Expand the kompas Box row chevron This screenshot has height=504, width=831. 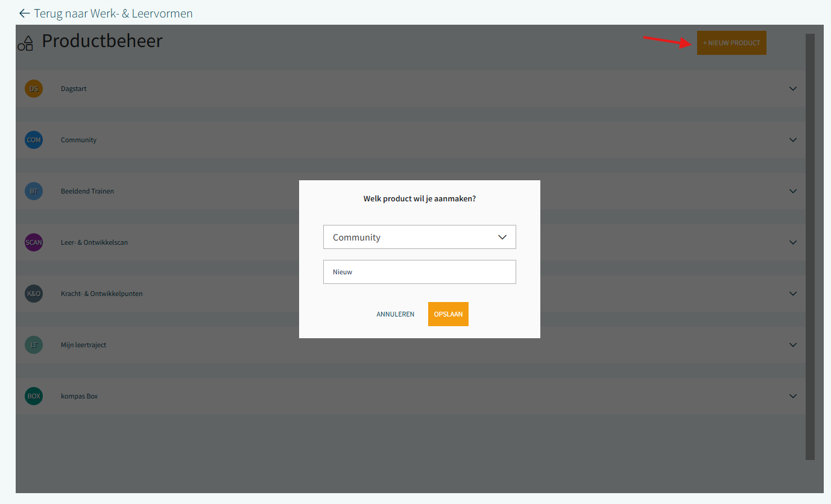pyautogui.click(x=793, y=396)
